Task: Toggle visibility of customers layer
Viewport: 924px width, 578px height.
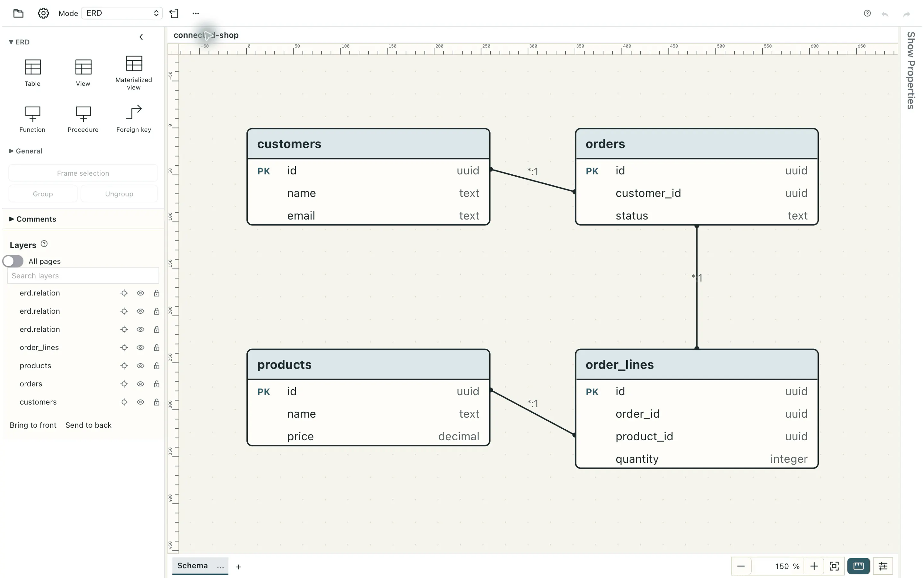Action: pos(141,402)
